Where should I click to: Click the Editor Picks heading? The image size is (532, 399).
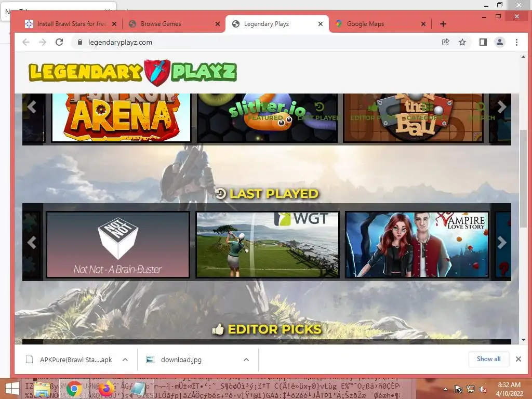275,329
